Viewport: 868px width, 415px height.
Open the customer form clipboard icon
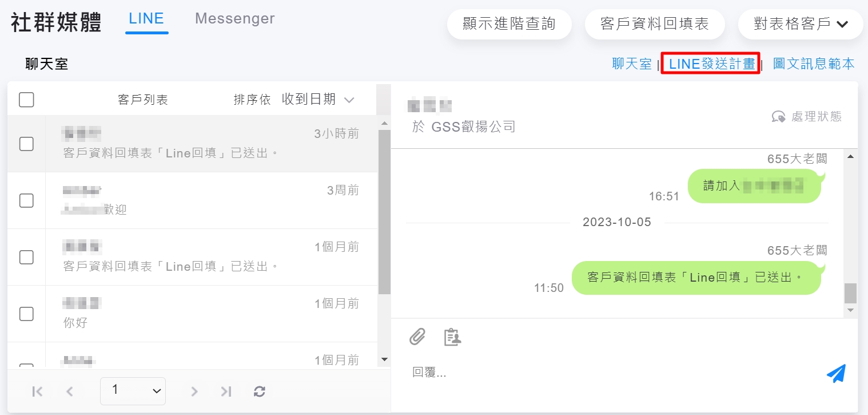click(x=452, y=337)
